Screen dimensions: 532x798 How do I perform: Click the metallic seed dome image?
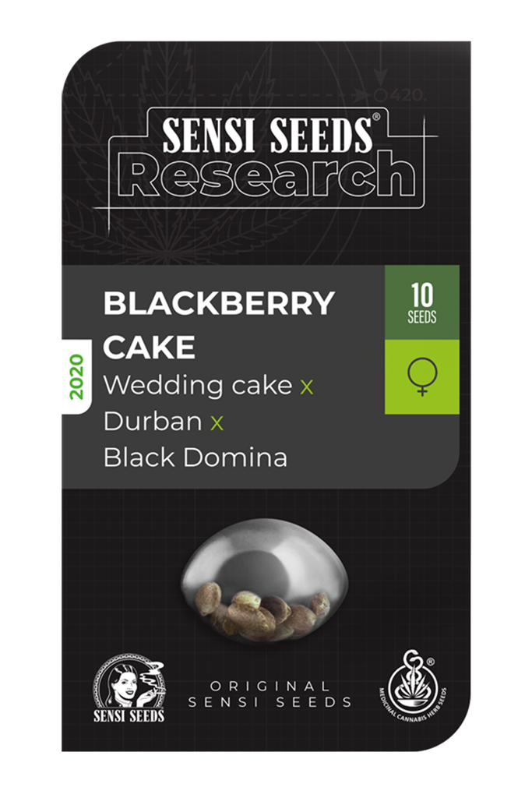[265, 580]
